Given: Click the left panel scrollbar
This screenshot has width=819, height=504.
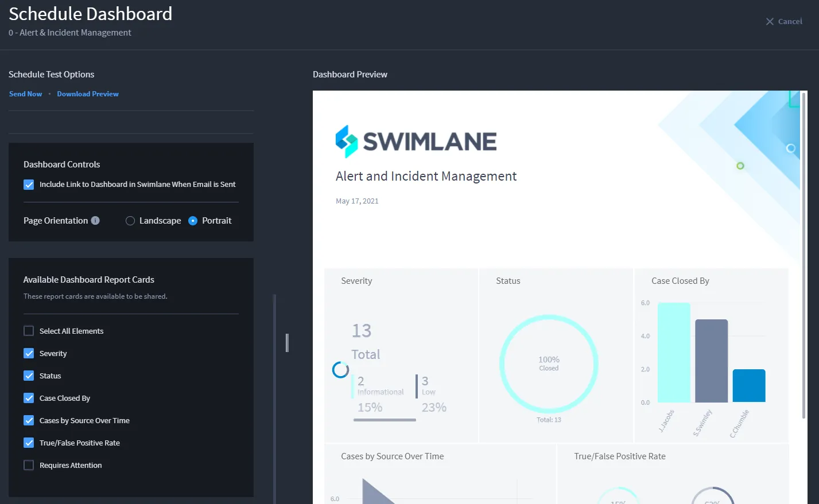Looking at the screenshot, I should pos(274,399).
